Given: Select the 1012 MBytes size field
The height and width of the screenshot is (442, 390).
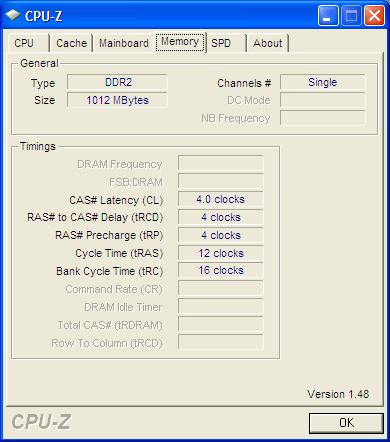Looking at the screenshot, I should 117,100.
